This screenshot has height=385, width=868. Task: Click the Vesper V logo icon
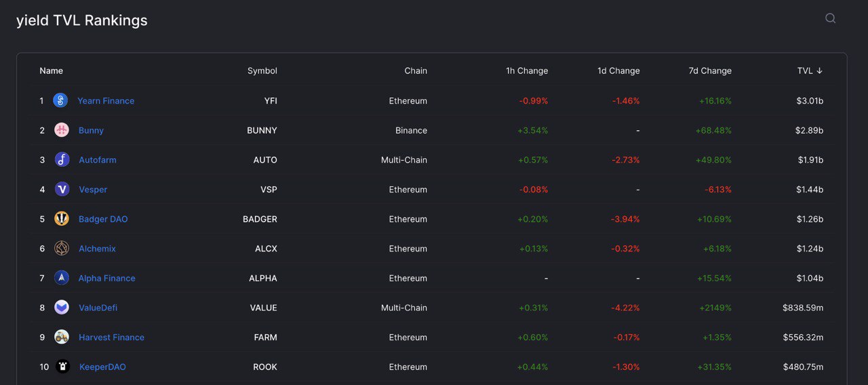point(62,189)
